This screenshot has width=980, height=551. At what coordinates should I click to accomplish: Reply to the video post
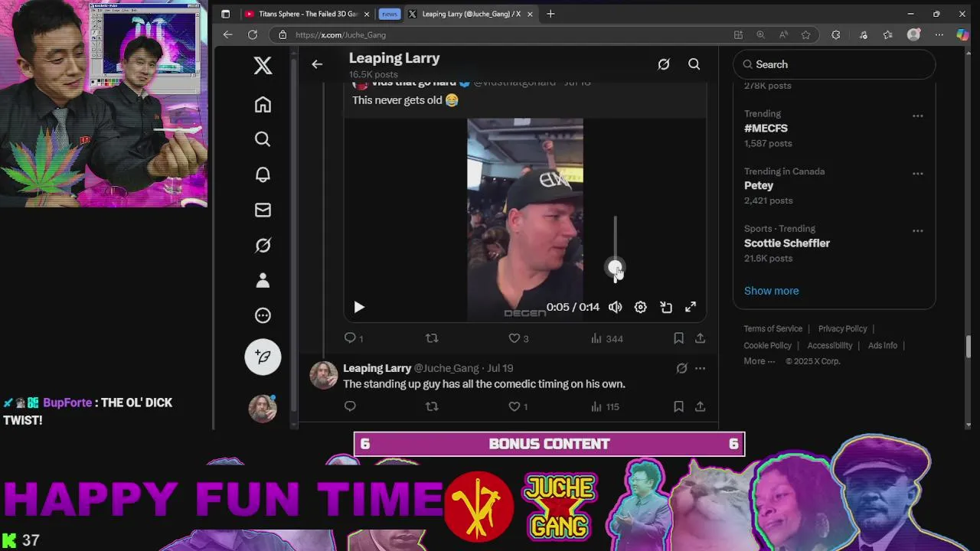[354, 338]
